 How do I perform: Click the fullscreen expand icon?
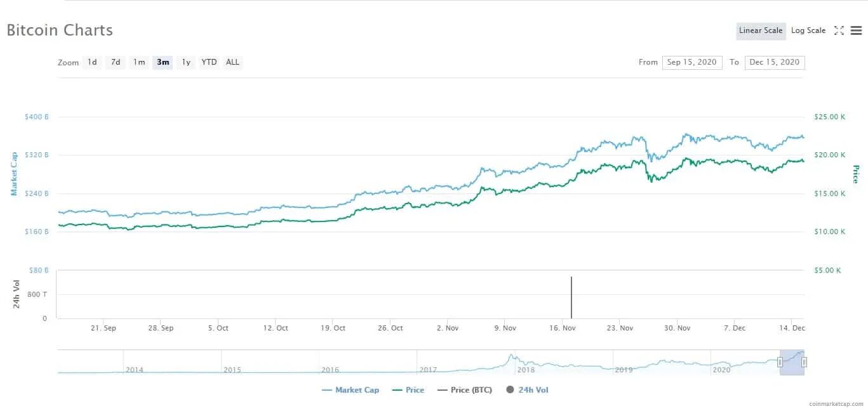tap(839, 30)
